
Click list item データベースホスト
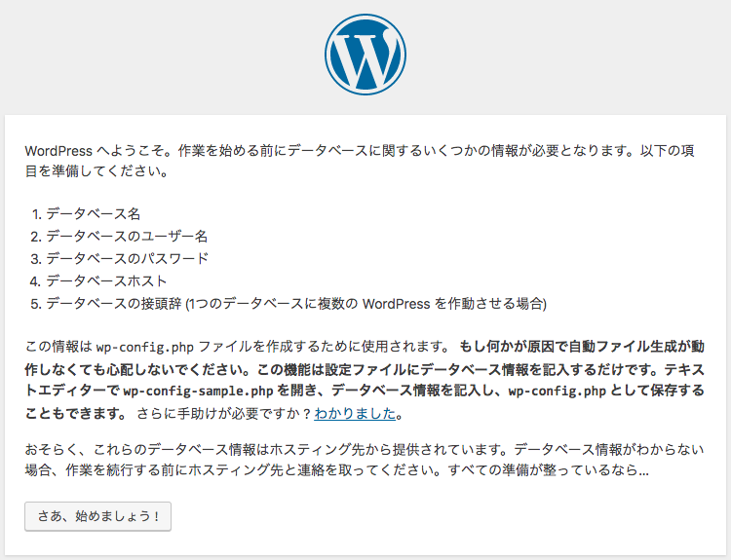click(106, 280)
